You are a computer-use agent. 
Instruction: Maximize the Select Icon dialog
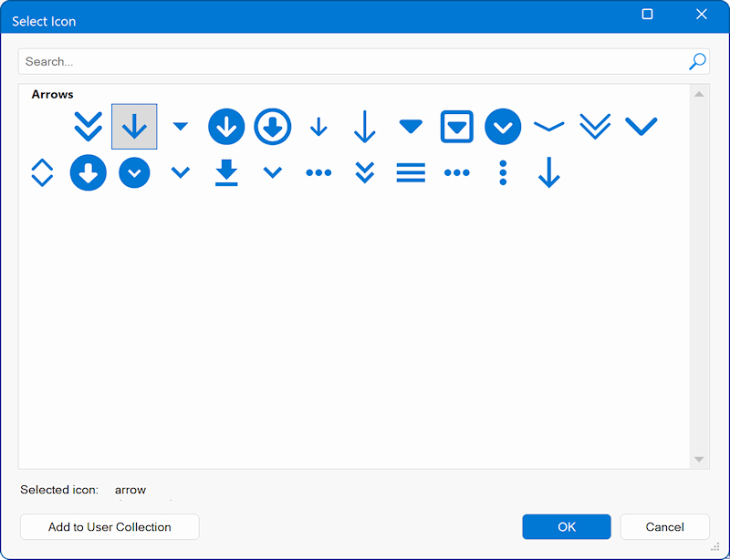pos(647,15)
